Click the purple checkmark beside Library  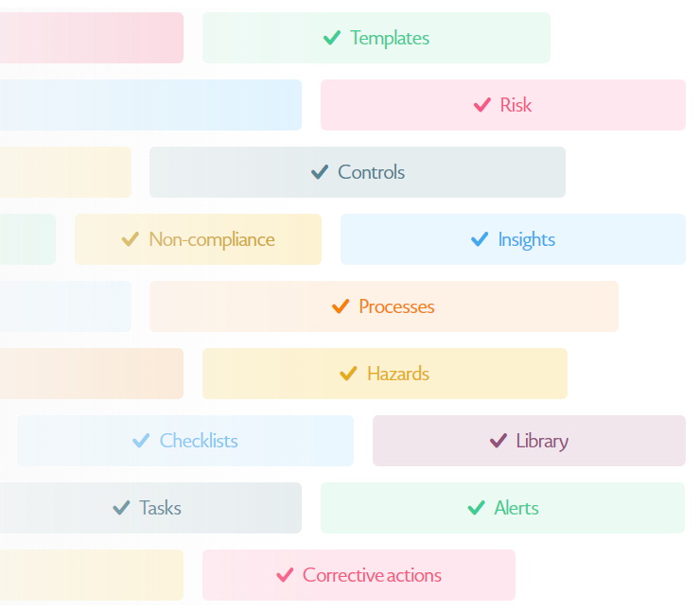click(x=499, y=441)
